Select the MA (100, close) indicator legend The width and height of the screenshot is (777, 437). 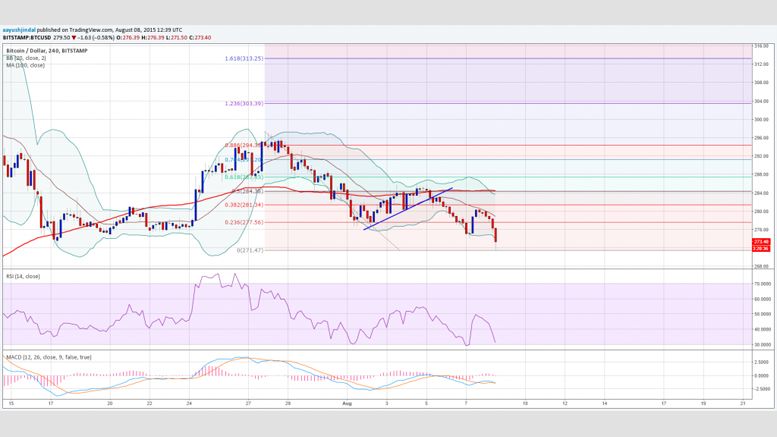pyautogui.click(x=25, y=65)
